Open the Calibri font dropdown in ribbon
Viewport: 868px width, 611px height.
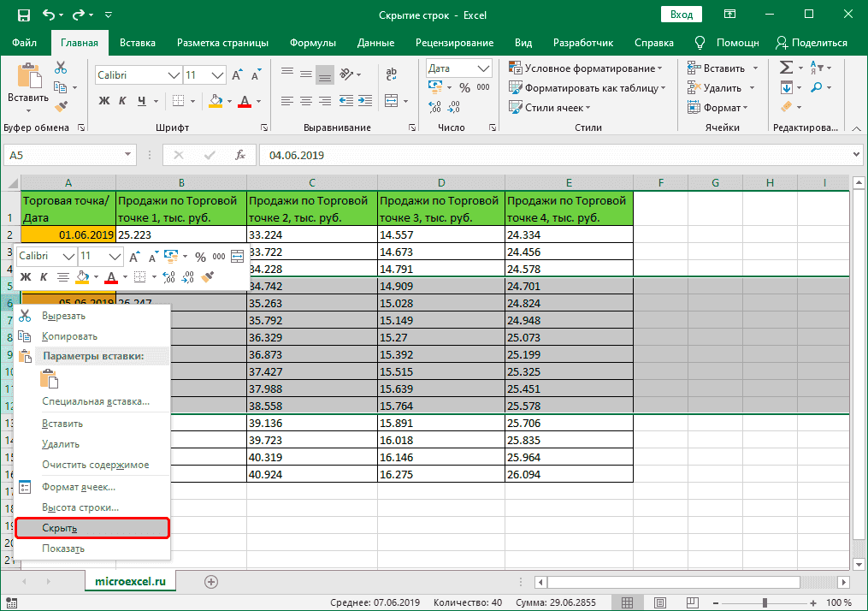tap(174, 75)
